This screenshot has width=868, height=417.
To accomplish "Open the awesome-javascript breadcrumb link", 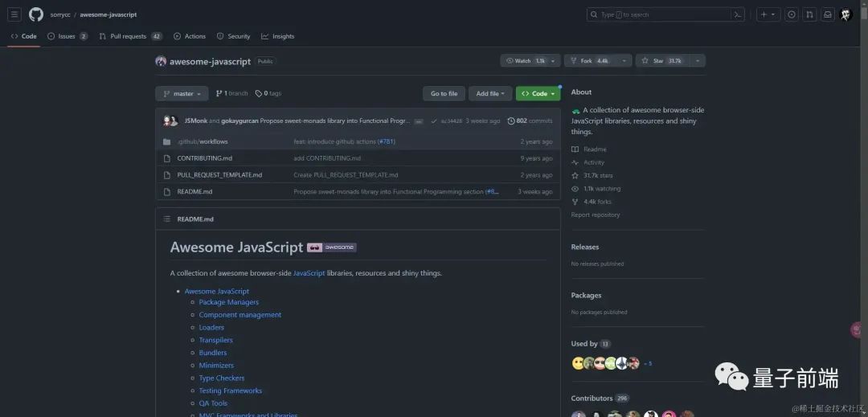I will tap(108, 15).
